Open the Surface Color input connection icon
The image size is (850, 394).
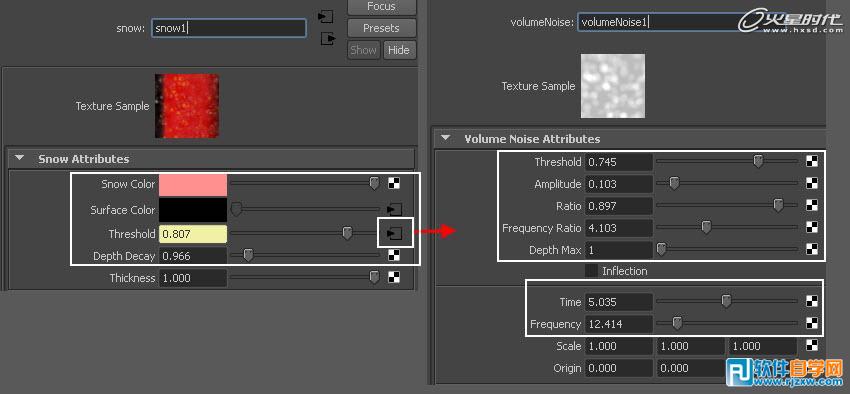(x=394, y=210)
